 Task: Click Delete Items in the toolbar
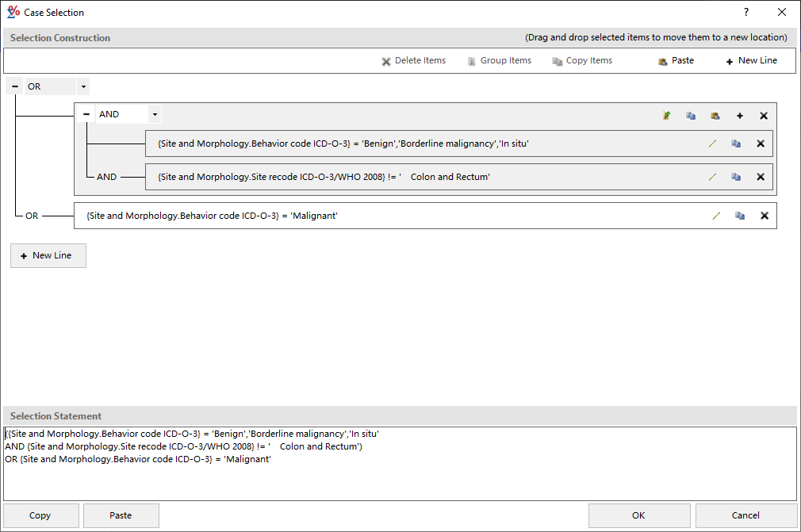point(413,60)
